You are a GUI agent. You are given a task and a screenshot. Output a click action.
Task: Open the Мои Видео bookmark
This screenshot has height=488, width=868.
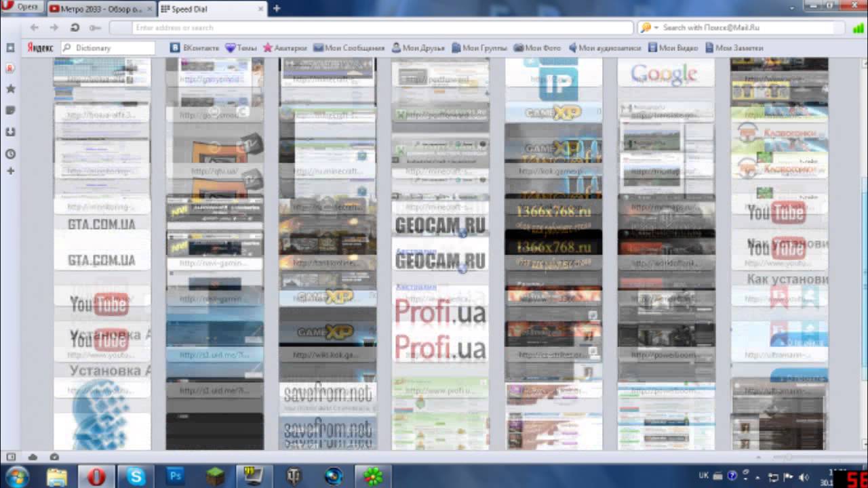tap(673, 48)
